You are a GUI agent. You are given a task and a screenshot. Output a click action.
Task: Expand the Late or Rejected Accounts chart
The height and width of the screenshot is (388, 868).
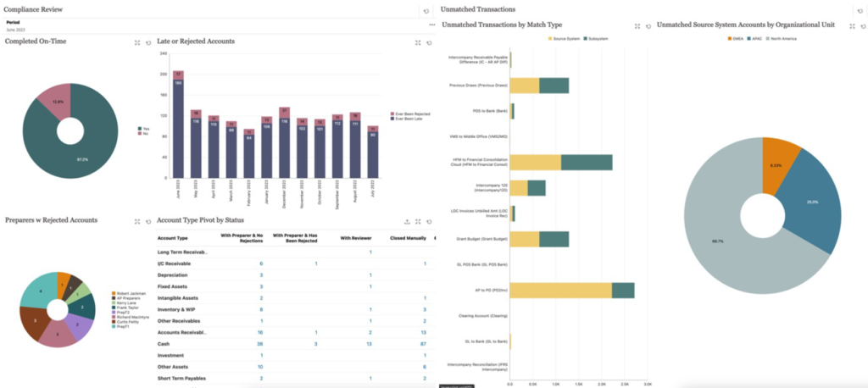click(417, 42)
